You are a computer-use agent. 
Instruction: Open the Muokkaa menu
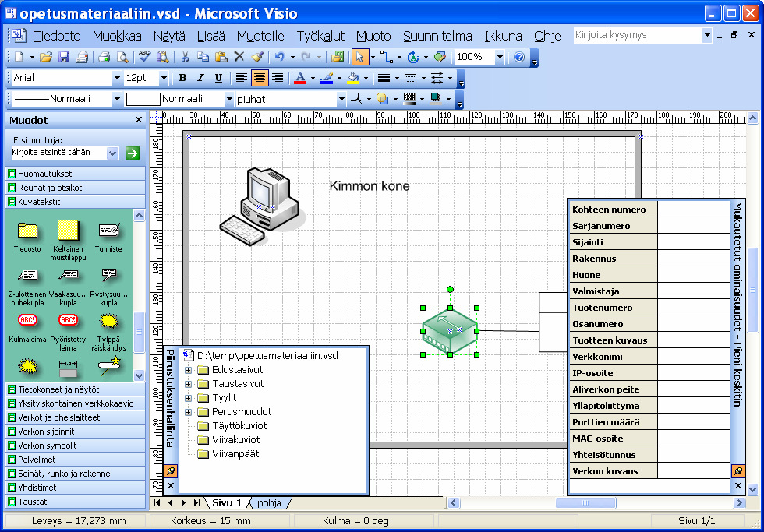click(117, 36)
